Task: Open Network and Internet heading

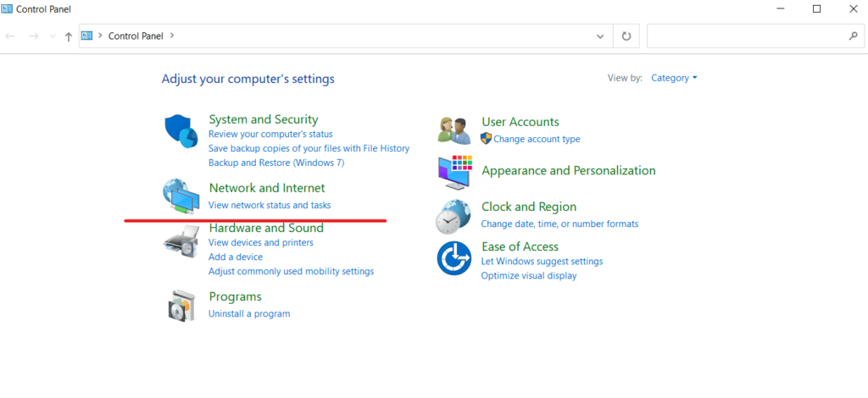Action: pyautogui.click(x=267, y=188)
